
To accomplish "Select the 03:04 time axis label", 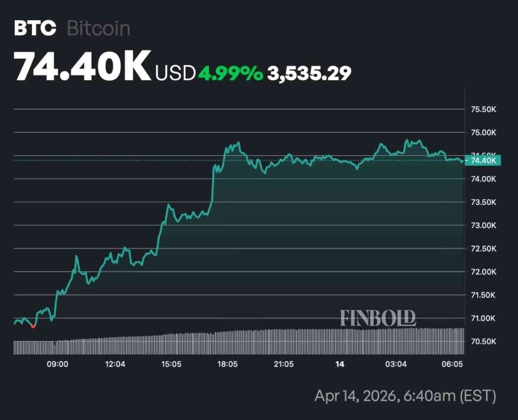I will tap(396, 364).
